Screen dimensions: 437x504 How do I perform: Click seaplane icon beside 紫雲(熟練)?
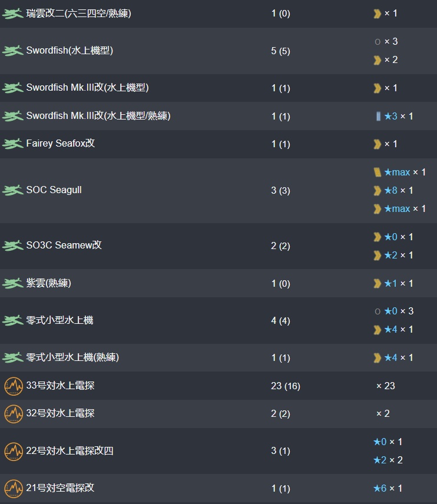coord(12,283)
